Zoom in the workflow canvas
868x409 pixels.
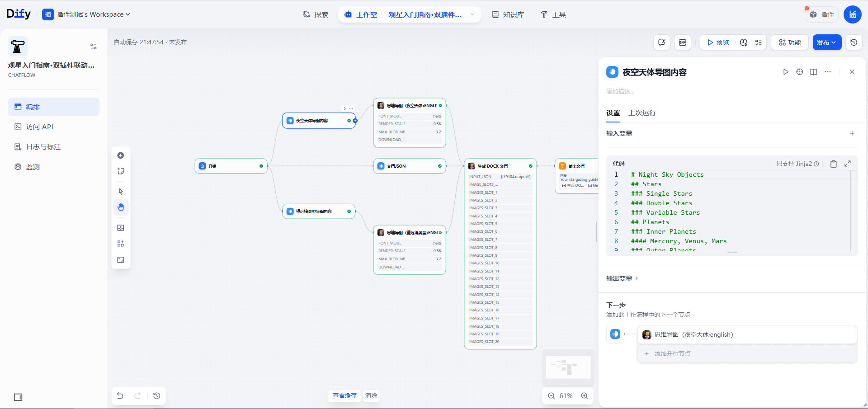click(x=585, y=396)
